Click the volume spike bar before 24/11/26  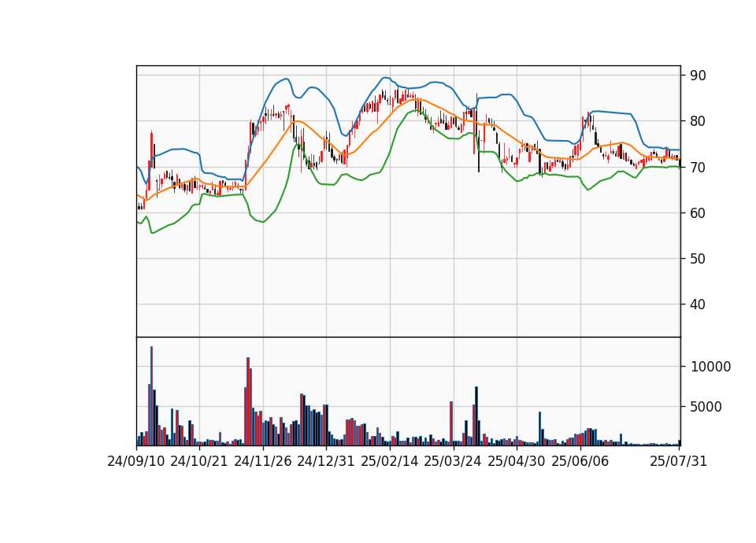tap(248, 401)
